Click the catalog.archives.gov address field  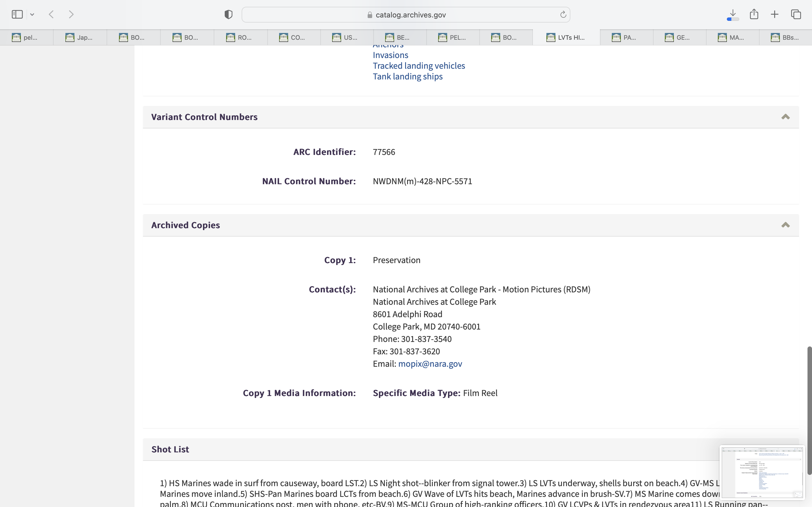pyautogui.click(x=406, y=15)
